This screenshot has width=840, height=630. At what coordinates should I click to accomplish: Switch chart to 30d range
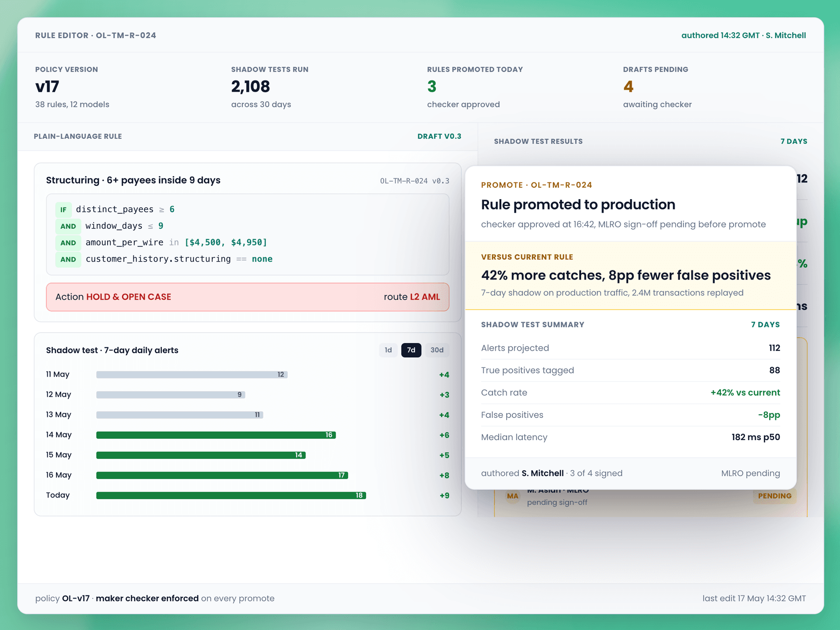point(437,350)
